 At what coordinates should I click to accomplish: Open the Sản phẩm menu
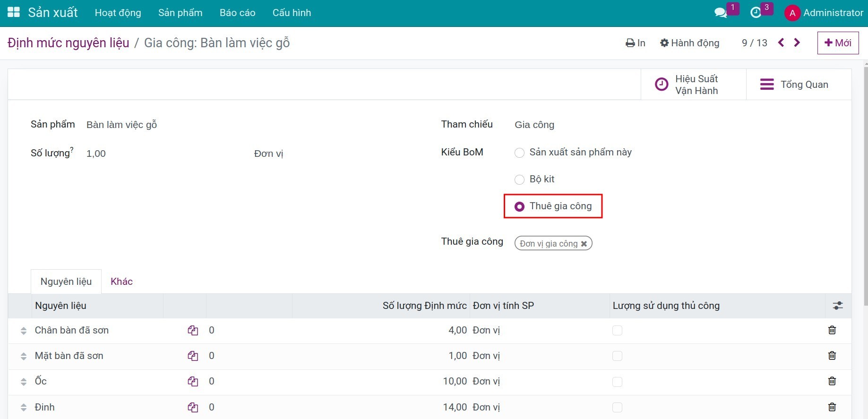click(x=180, y=13)
